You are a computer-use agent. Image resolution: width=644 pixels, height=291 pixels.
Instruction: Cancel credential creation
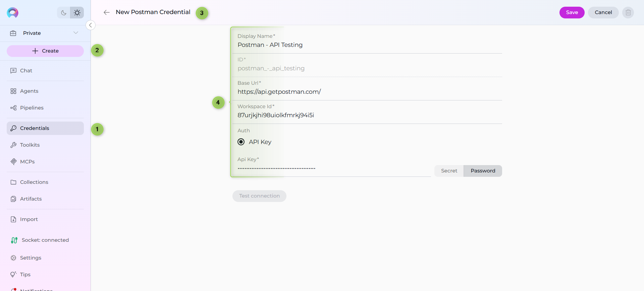[603, 12]
